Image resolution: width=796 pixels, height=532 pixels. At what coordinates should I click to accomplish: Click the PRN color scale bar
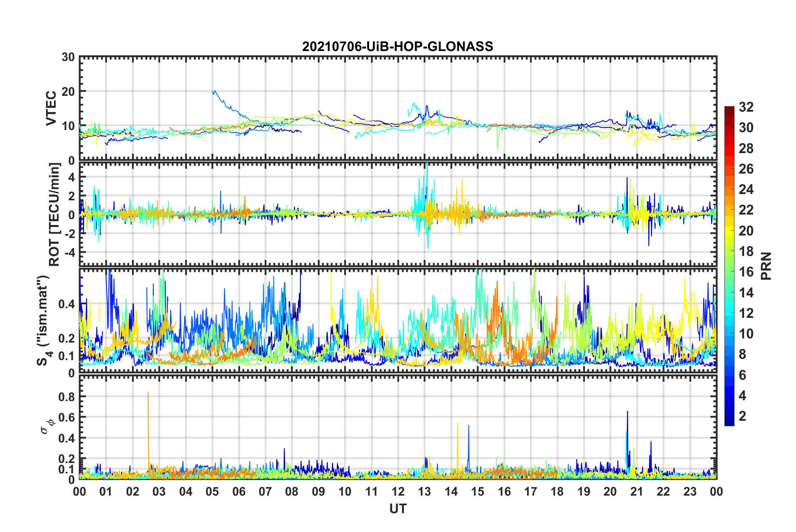click(729, 266)
